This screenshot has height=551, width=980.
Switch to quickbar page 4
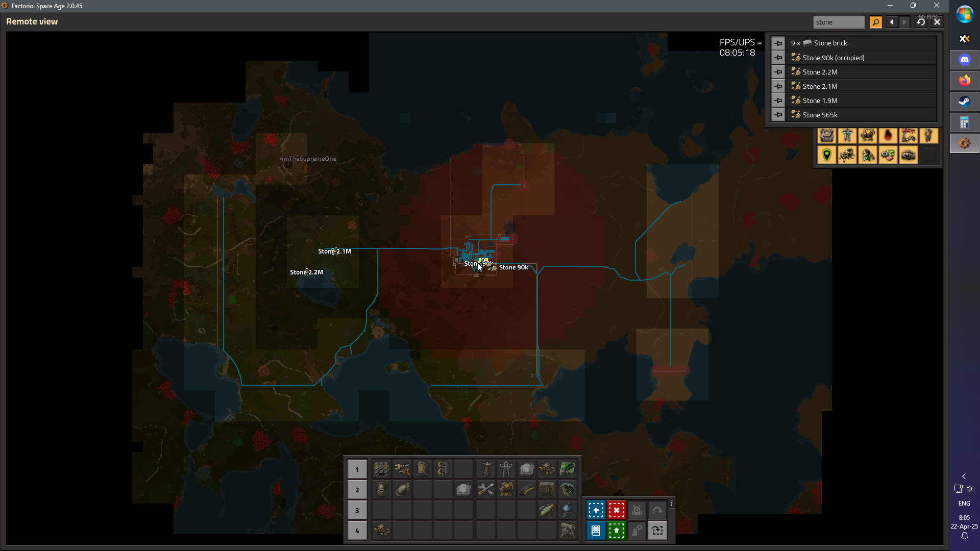[357, 531]
